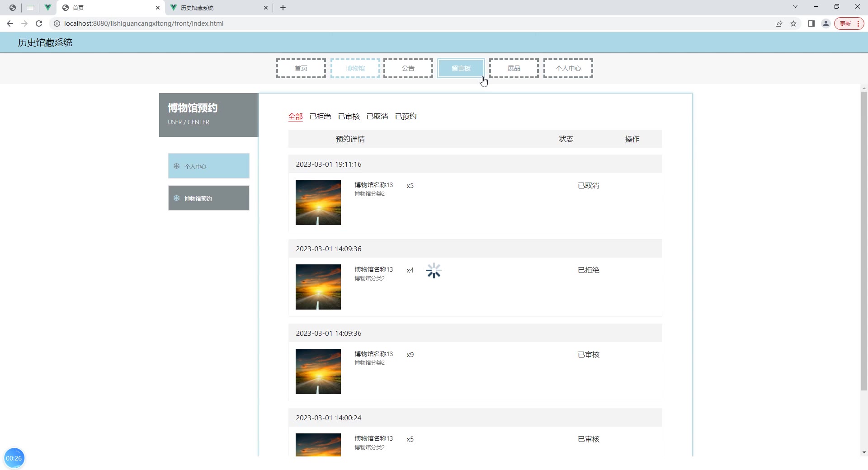Click the browser forward arrow
This screenshot has width=868, height=470.
24,23
